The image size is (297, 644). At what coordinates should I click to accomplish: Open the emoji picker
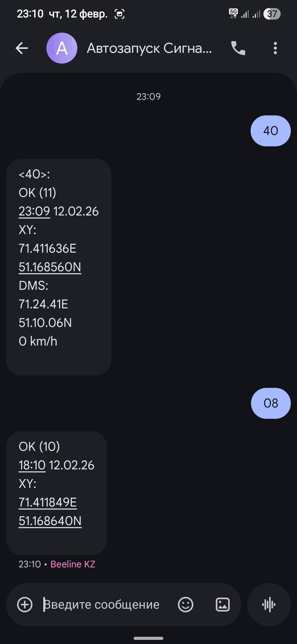point(185,605)
